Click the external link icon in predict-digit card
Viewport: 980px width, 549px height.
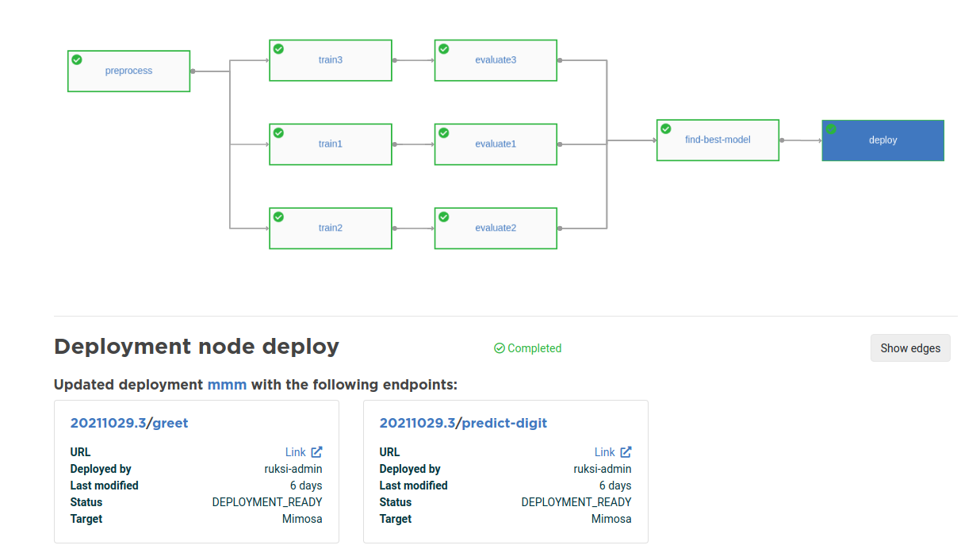(x=626, y=452)
